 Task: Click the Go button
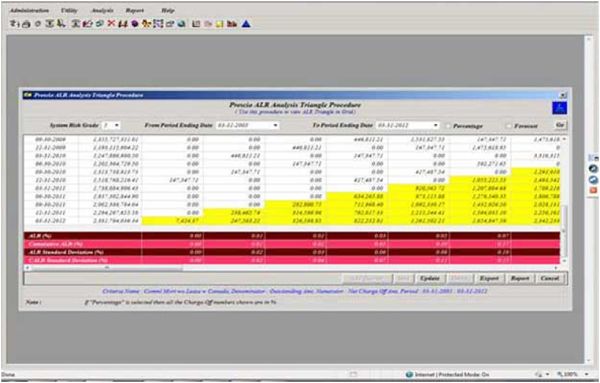click(560, 125)
